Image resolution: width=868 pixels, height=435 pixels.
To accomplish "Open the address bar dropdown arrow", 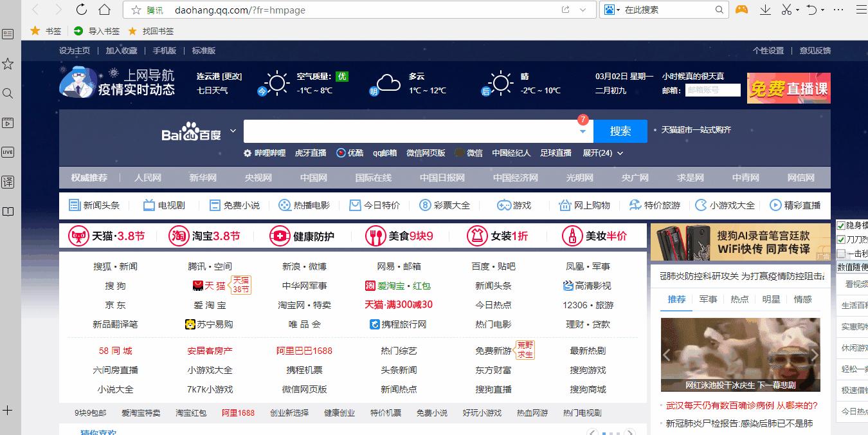I will pos(582,10).
